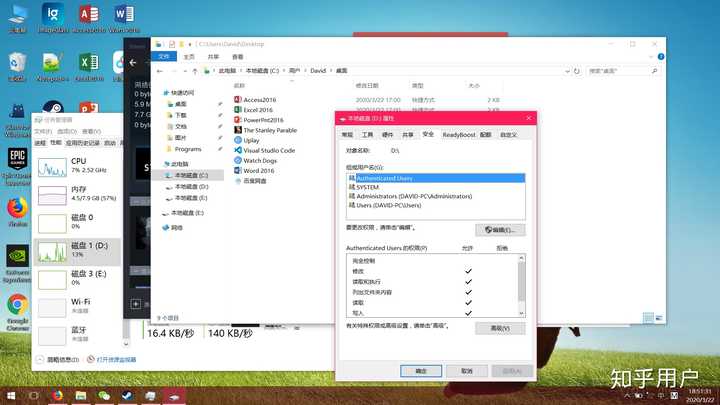Screen dimensions: 720x405
Task: Open Firefox desktop icon
Action: pos(17,212)
